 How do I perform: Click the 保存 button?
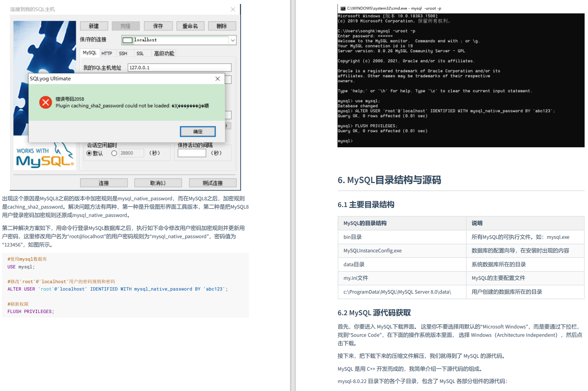pyautogui.click(x=158, y=26)
